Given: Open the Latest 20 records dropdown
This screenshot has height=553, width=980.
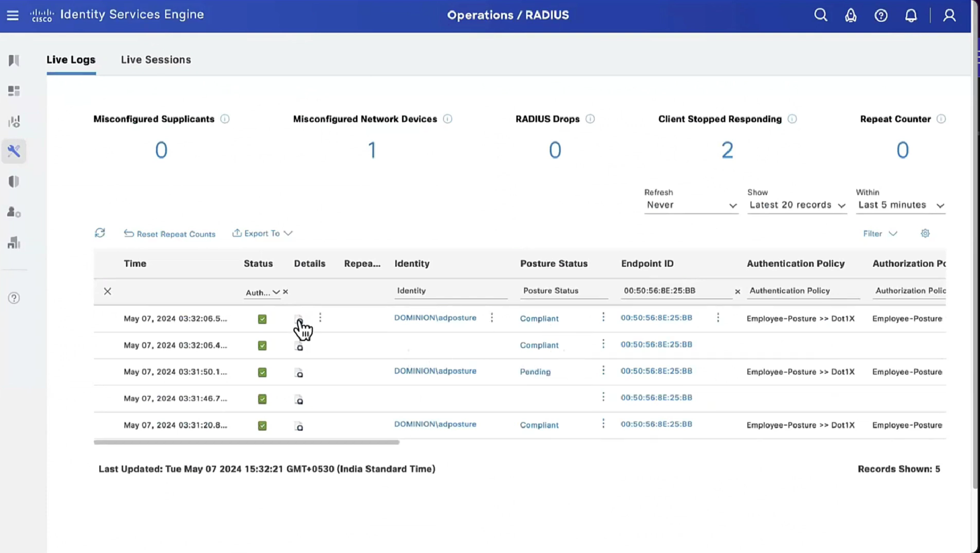Looking at the screenshot, I should tap(797, 205).
